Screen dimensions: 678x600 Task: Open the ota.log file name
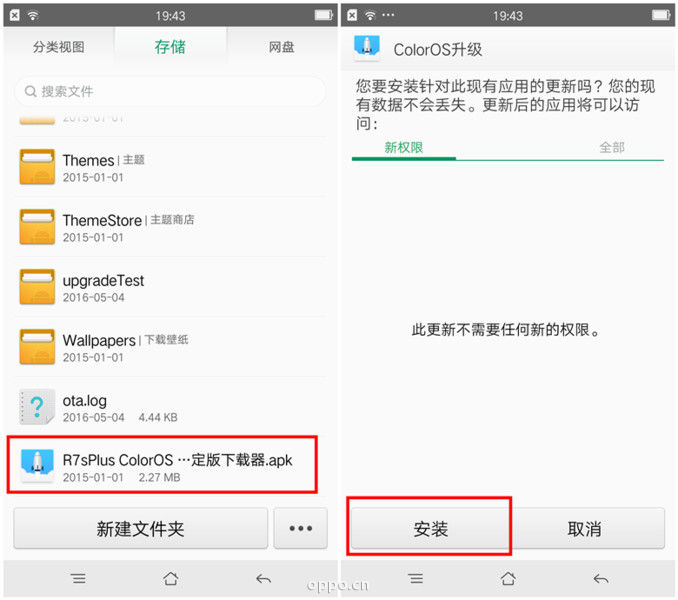point(85,401)
